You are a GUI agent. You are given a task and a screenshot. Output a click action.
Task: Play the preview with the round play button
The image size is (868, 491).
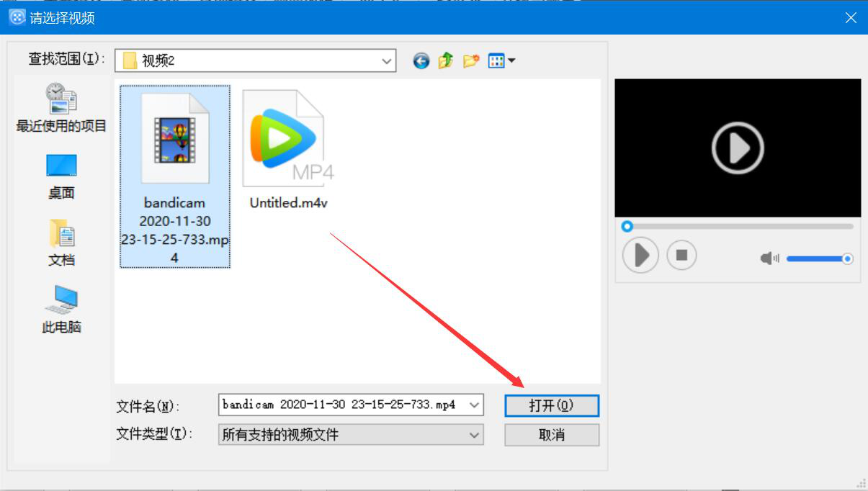point(640,255)
